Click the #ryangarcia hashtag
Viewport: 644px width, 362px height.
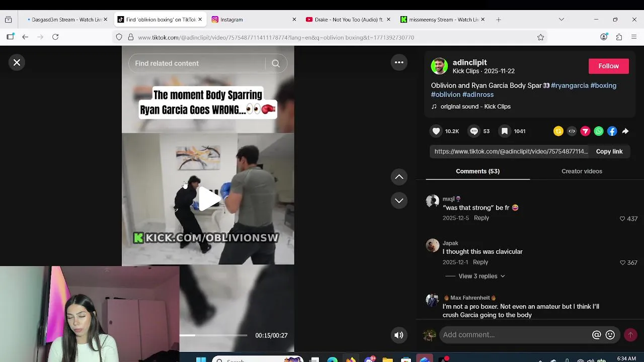[570, 85]
